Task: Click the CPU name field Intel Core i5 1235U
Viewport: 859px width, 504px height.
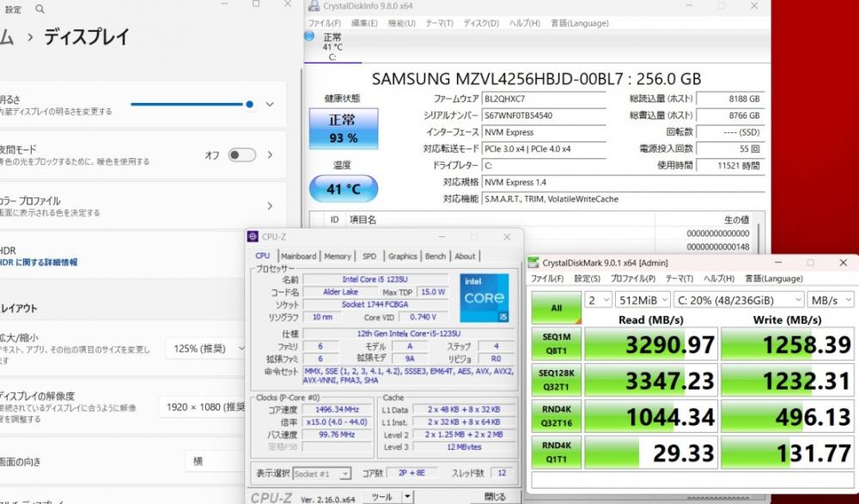Action: click(x=375, y=279)
